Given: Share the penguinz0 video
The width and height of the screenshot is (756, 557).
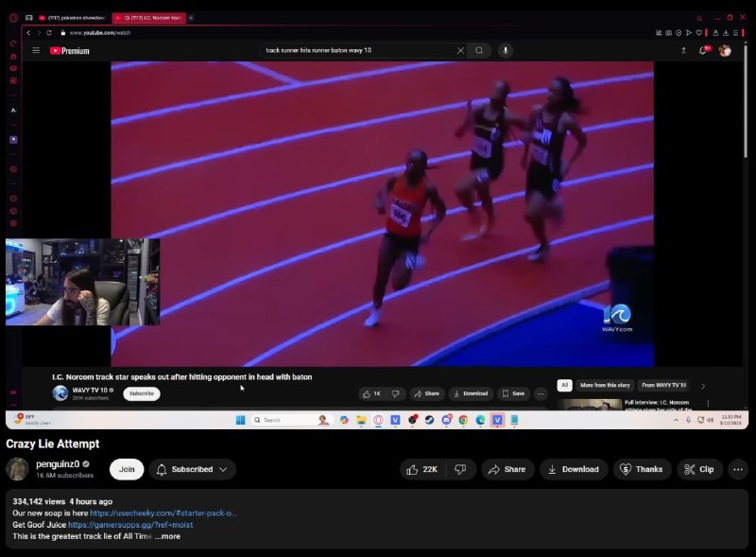Looking at the screenshot, I should (x=506, y=469).
